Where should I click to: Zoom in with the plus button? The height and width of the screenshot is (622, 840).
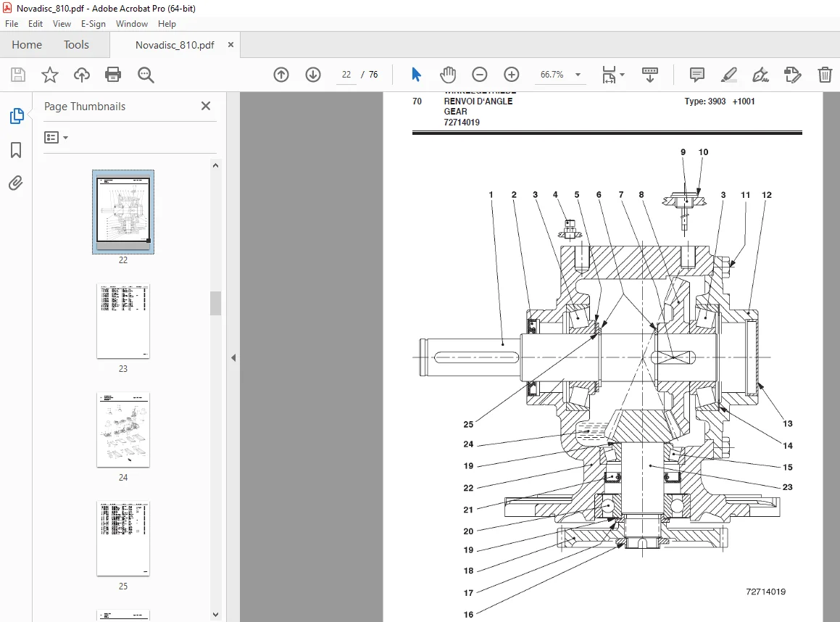click(x=512, y=75)
